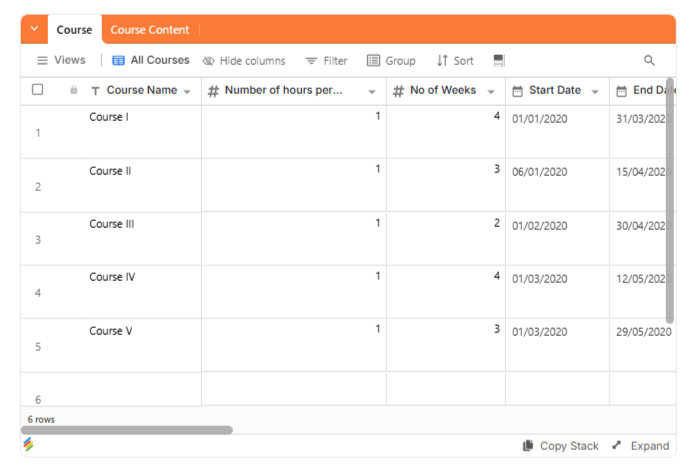Click the Hide columns crossed-eye icon
691x474 pixels.
[x=208, y=61]
